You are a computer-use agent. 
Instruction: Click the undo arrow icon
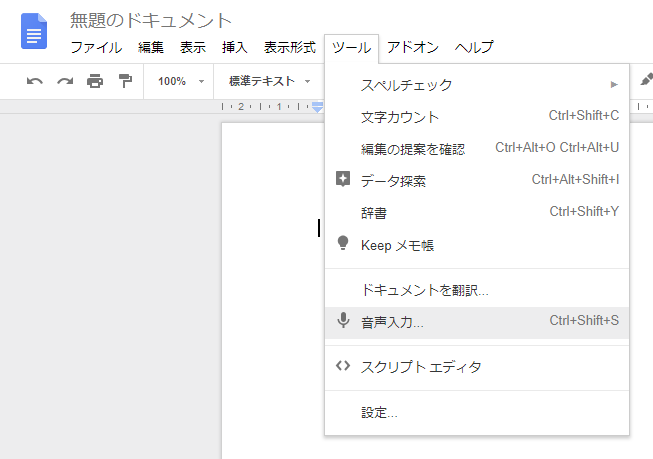click(x=35, y=81)
